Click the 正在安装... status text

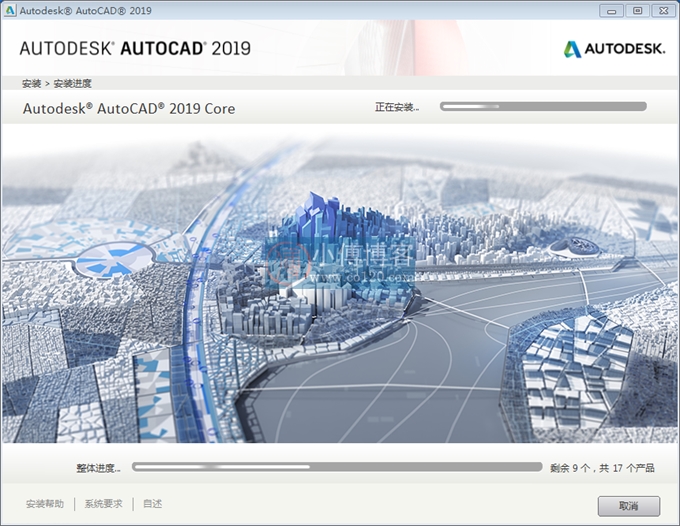point(397,107)
